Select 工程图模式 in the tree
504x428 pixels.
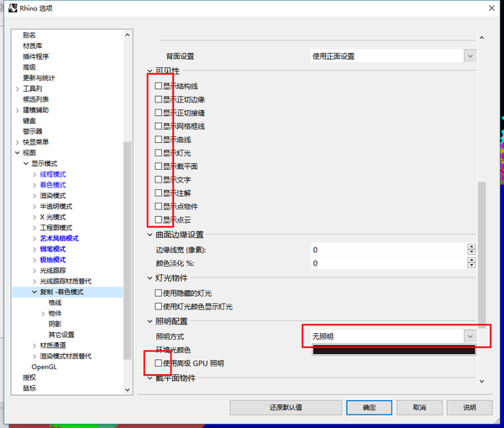tap(56, 228)
